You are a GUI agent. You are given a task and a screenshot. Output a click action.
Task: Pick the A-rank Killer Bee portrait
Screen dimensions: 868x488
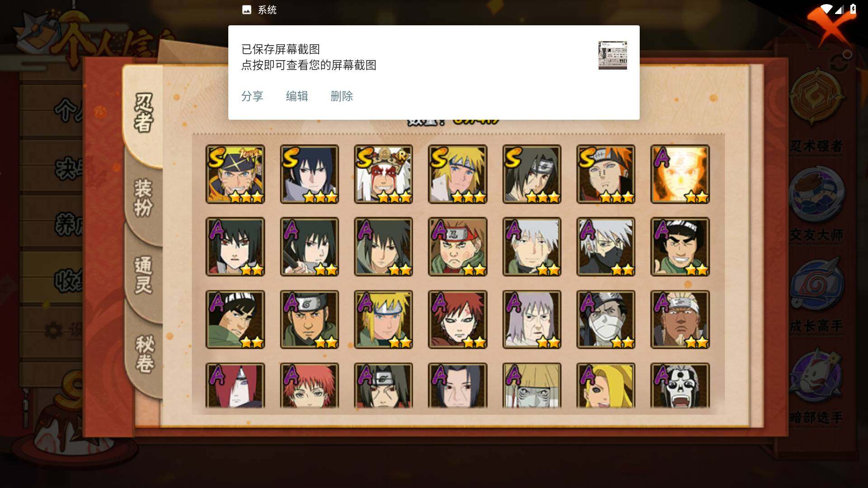point(680,319)
